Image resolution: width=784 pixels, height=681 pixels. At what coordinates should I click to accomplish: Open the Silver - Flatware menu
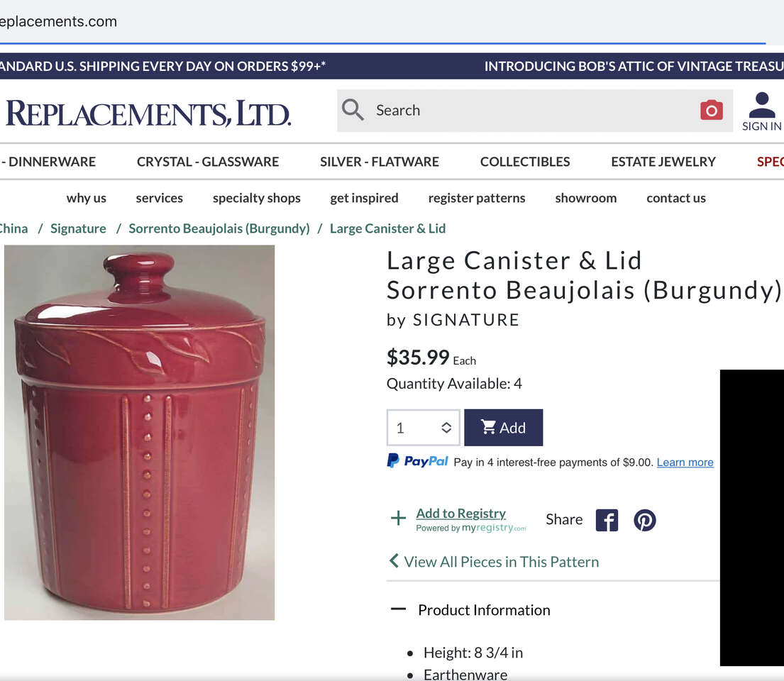point(379,162)
